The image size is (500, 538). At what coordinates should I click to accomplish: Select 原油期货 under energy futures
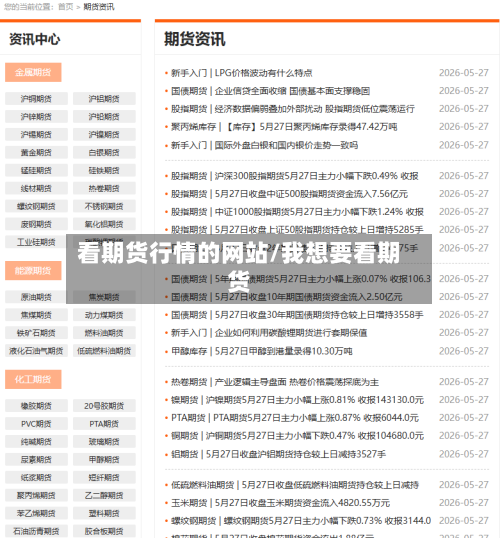coord(36,297)
